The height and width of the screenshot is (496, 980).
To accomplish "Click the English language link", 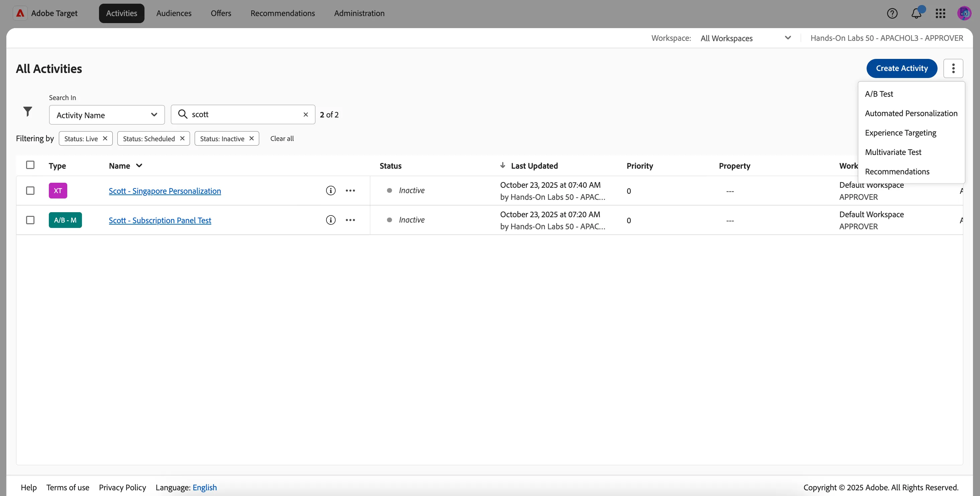I will (205, 488).
